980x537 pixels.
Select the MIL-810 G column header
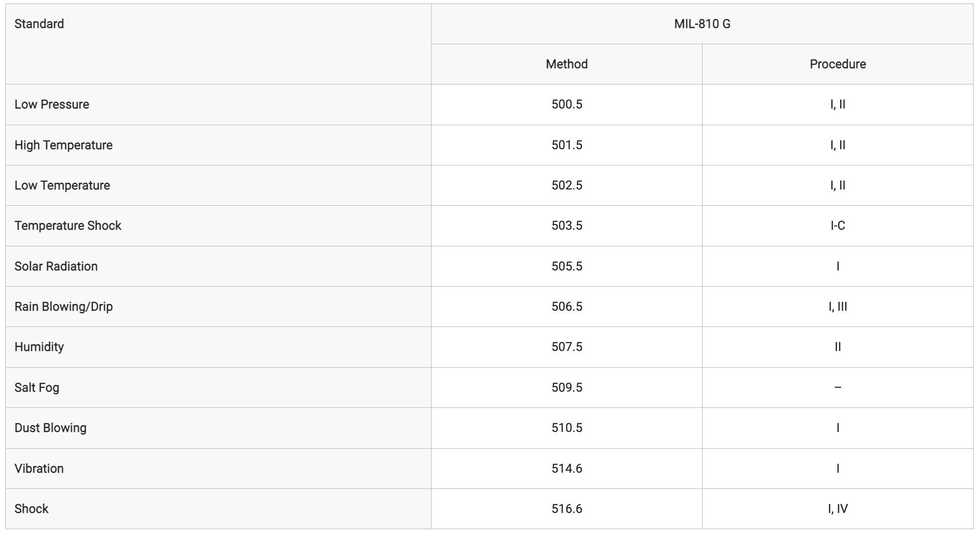pyautogui.click(x=702, y=24)
